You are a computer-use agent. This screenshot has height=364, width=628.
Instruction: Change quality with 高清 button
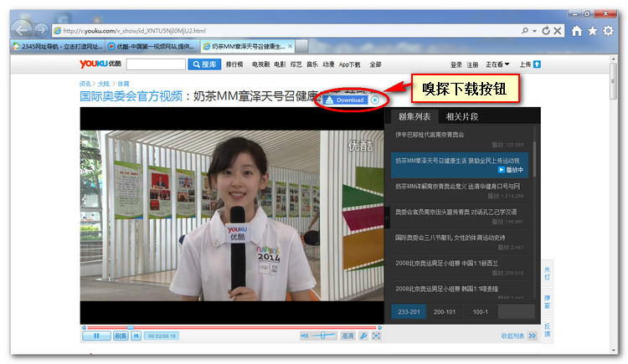pos(347,336)
